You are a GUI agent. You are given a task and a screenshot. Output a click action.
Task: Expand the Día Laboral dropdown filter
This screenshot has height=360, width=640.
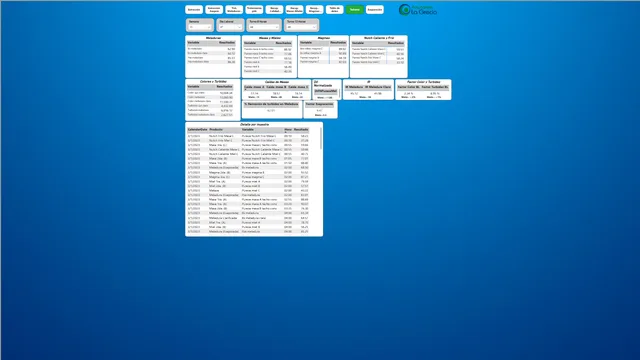230,27
